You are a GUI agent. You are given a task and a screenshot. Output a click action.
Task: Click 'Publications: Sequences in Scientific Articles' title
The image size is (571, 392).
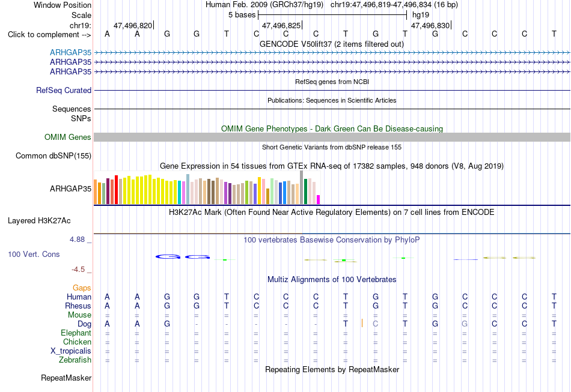(x=332, y=100)
